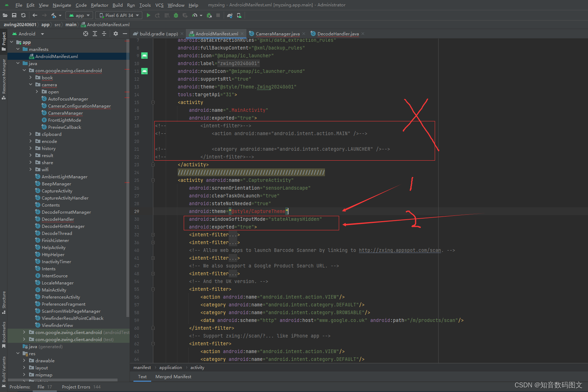Screen dimensions: 588x392
Task: Open the Pixel 6 API 34 device dropdown
Action: point(119,15)
